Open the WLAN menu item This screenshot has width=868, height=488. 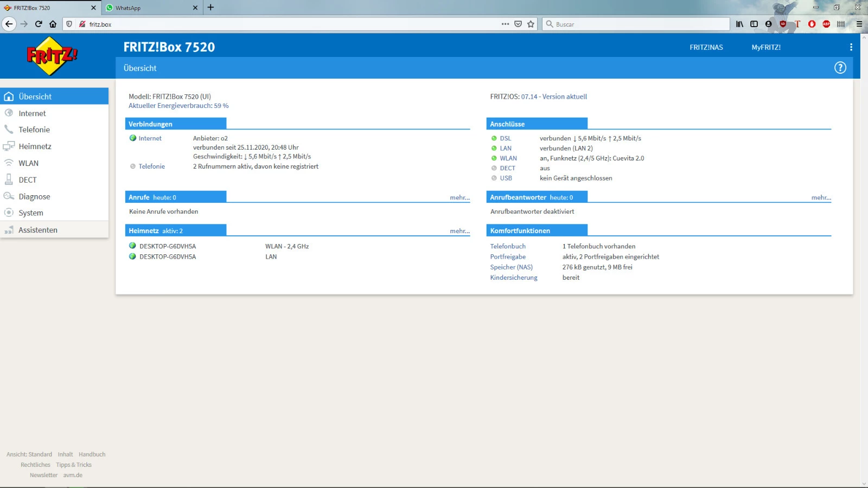point(54,163)
